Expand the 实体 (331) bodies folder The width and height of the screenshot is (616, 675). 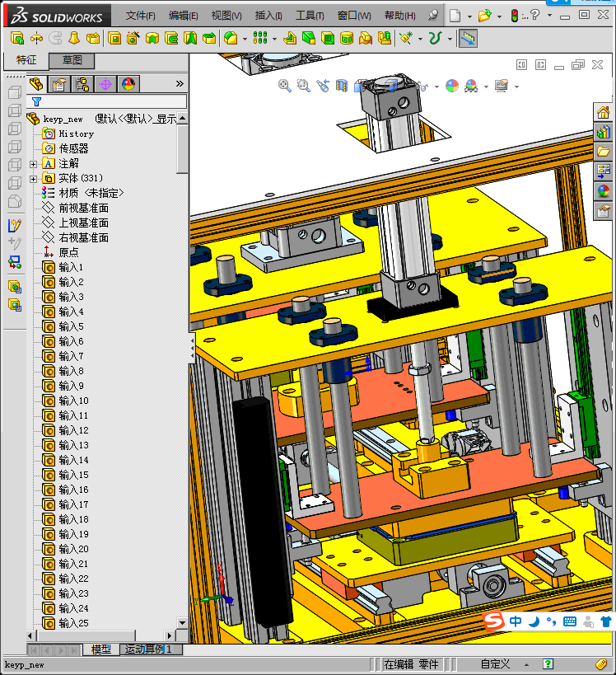34,178
